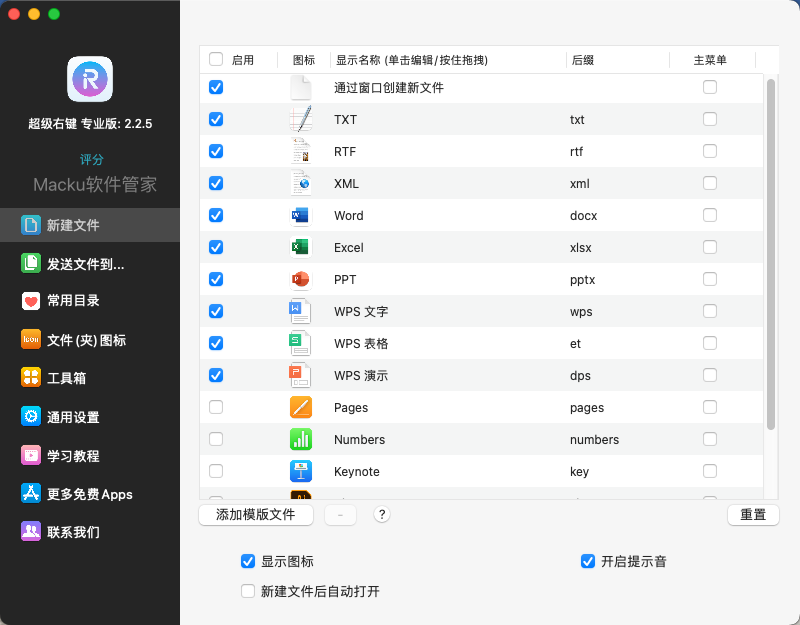Uncheck 启用 for the Word row

(x=216, y=215)
